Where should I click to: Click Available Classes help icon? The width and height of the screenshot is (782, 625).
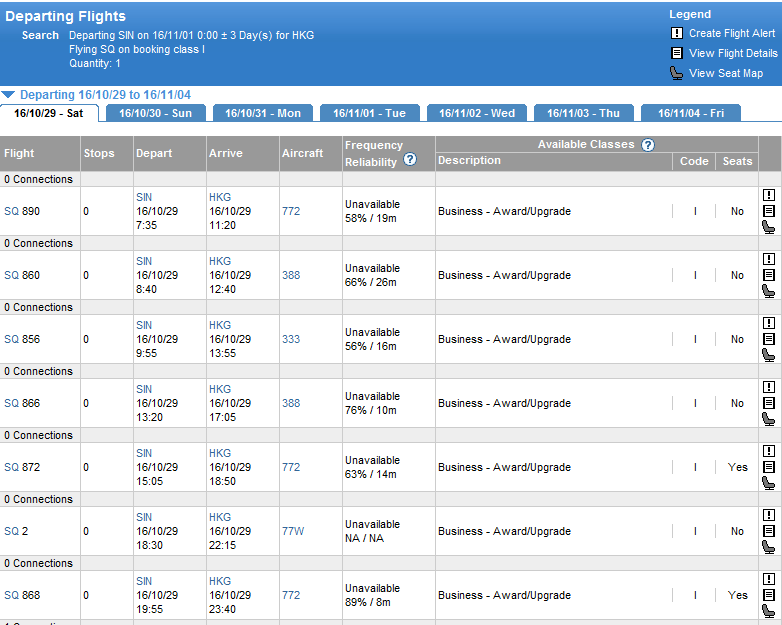[x=648, y=145]
